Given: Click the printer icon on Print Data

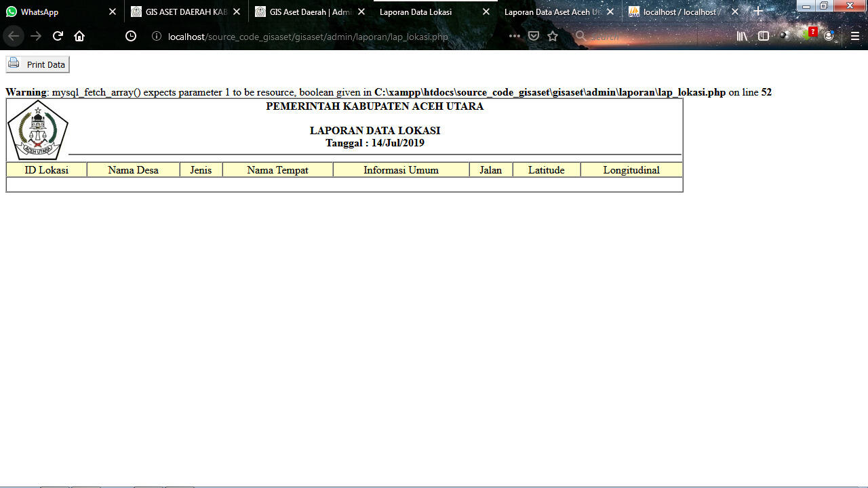Looking at the screenshot, I should point(14,63).
